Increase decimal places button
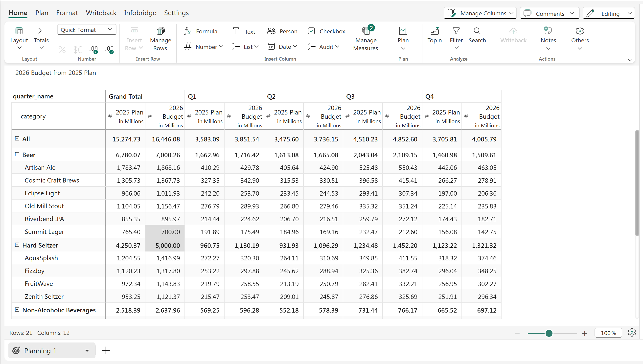 coord(94,49)
